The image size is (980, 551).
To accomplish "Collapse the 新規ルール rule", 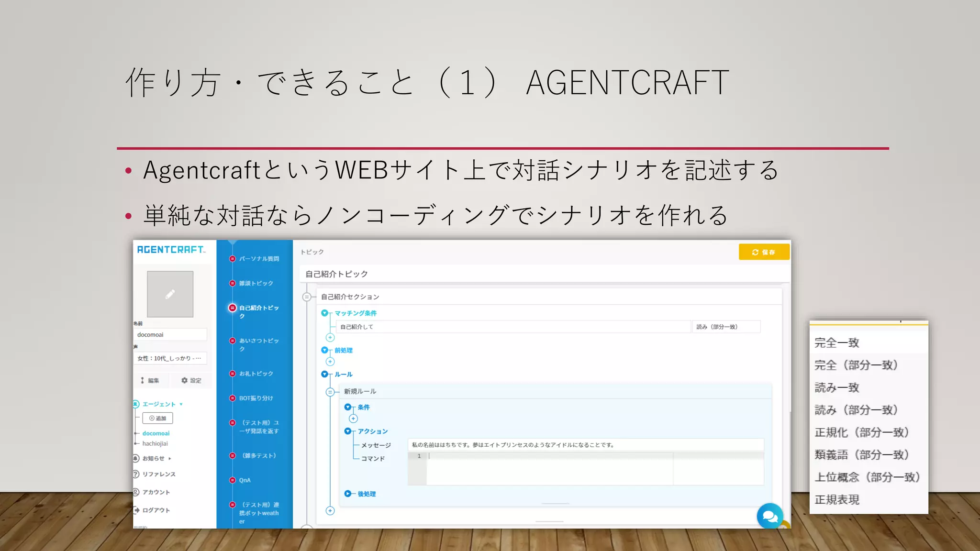I will click(x=330, y=392).
